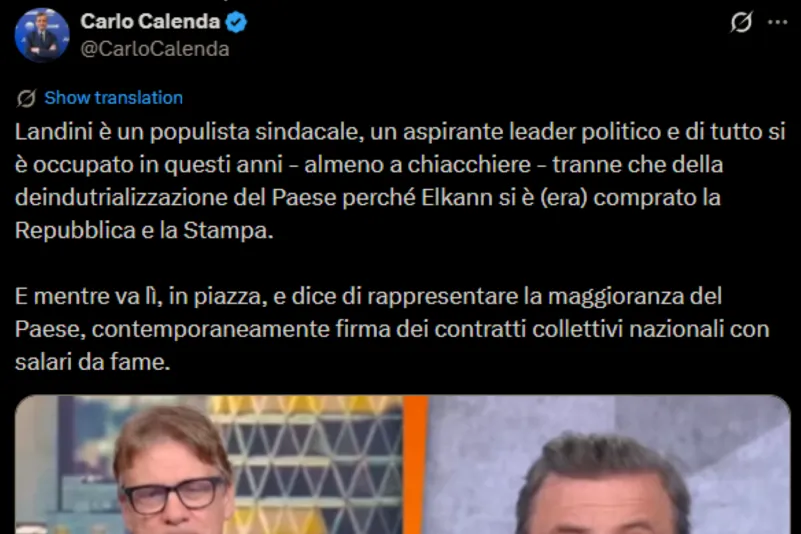Click the paragraph starting 'E mentre va lì'
This screenshot has height=534, width=801.
coord(392,329)
